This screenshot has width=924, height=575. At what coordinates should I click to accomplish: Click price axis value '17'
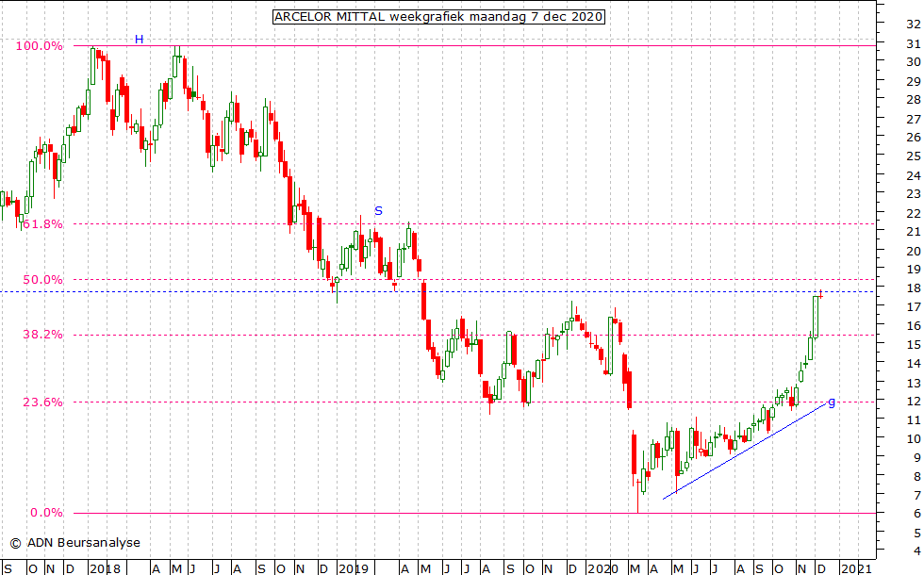click(x=914, y=307)
